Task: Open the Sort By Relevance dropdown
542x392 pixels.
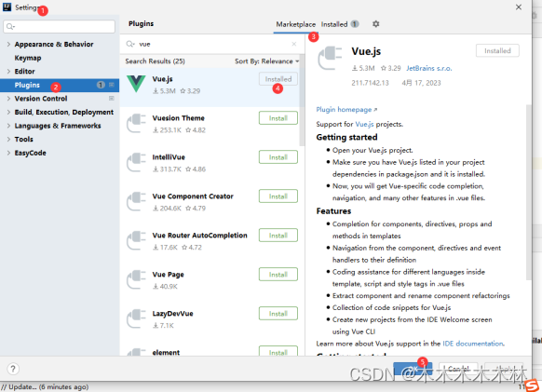Action: (x=267, y=61)
